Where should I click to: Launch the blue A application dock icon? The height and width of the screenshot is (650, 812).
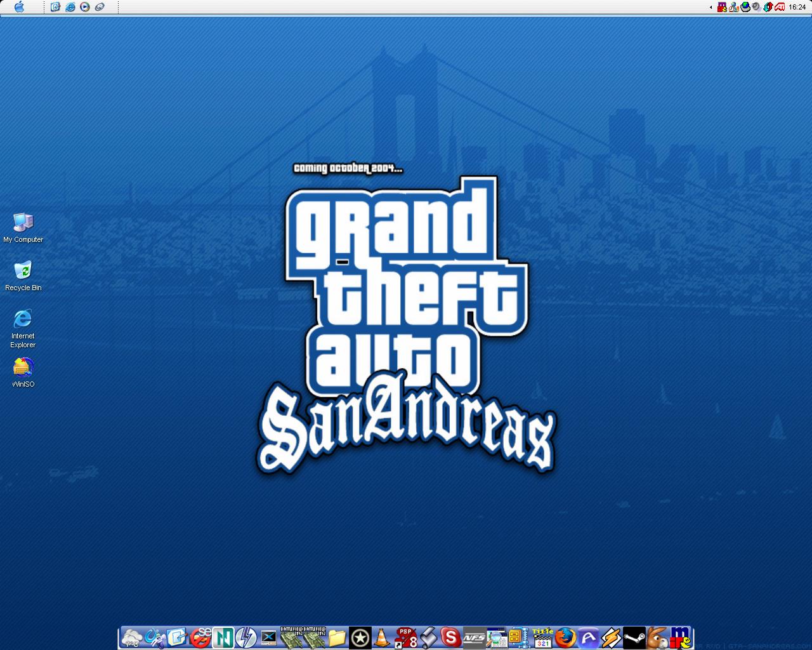point(588,637)
